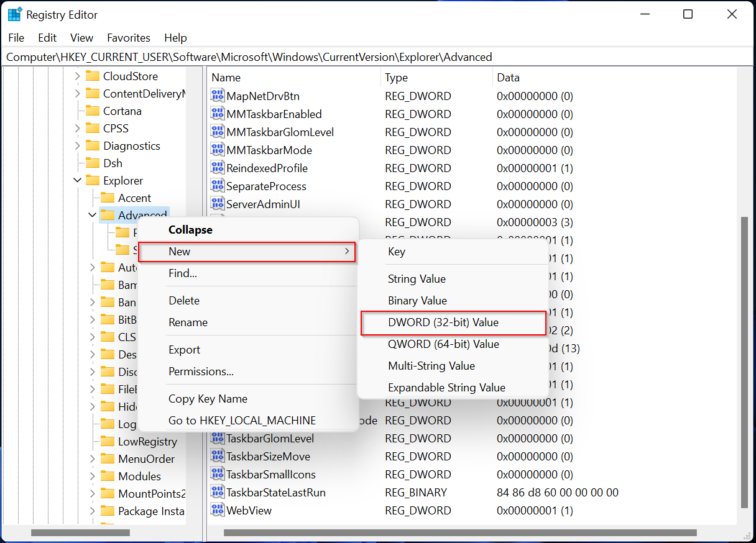Click the Cortana folder icon
756x543 pixels.
(93, 111)
